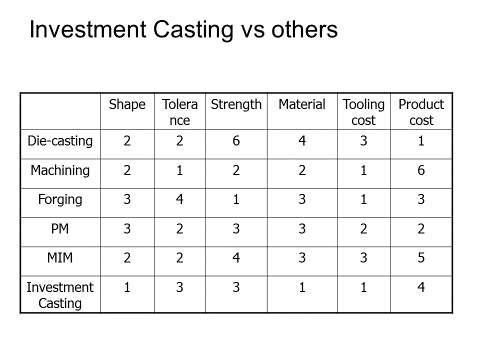Select the Shape column header
This screenshot has width=480, height=360.
(x=127, y=104)
